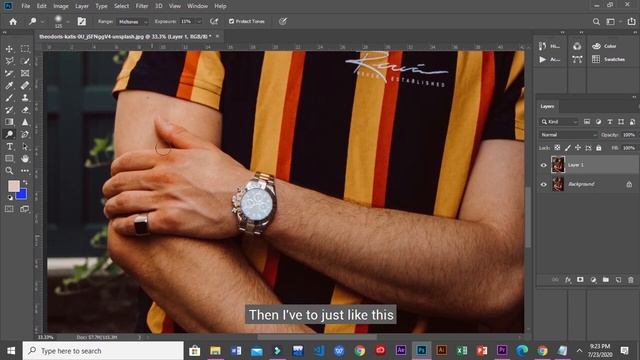Open After Effects from the taskbar
Screen dimensions: 640x360
tap(401, 350)
